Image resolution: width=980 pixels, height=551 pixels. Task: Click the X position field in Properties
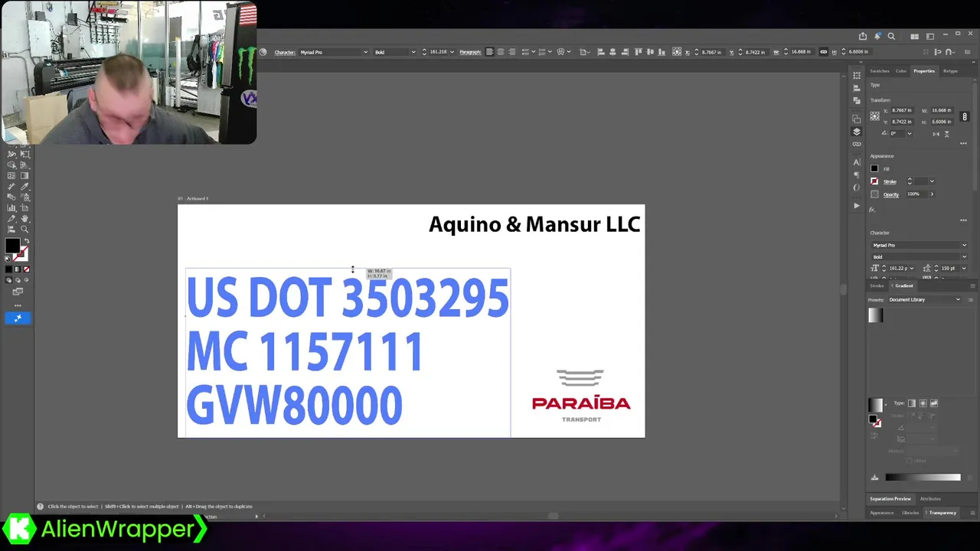coord(902,110)
